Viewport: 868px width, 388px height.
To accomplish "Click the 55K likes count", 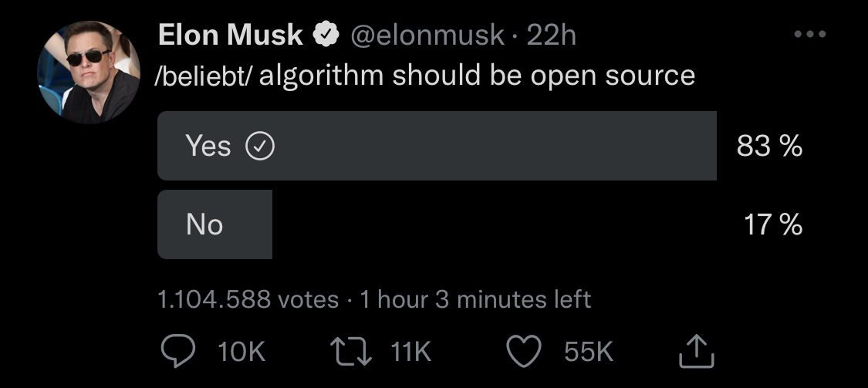I will coord(589,352).
